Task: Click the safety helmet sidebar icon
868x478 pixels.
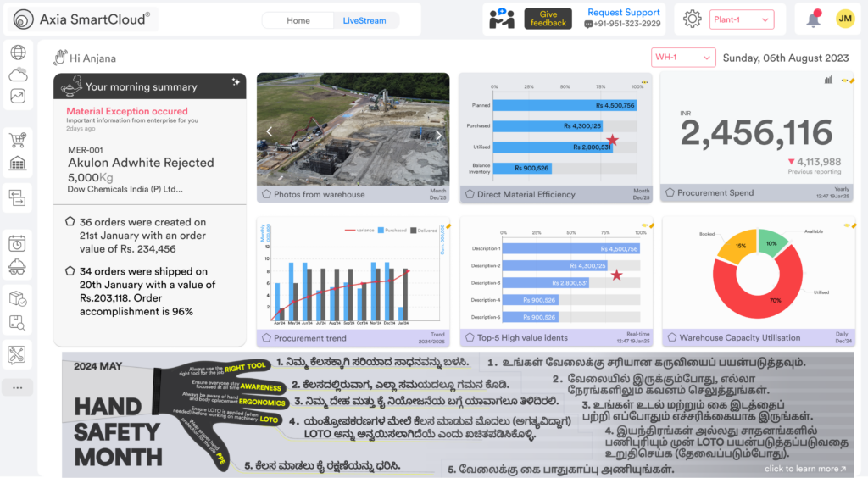Action: tap(18, 266)
